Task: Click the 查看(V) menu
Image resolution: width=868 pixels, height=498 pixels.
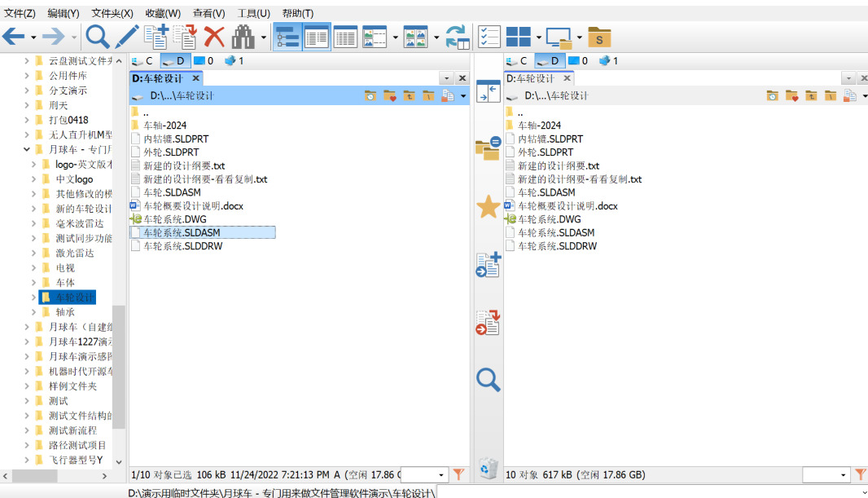Action: 208,13
